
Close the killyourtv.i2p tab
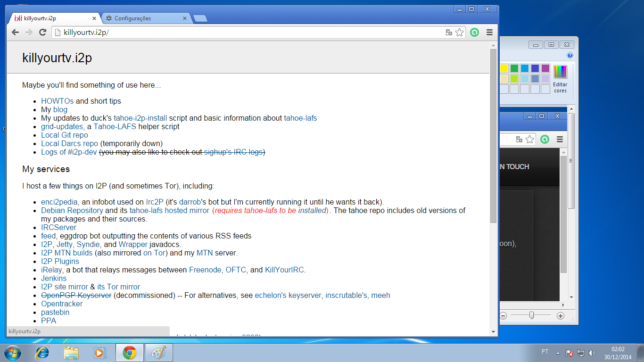(x=94, y=18)
